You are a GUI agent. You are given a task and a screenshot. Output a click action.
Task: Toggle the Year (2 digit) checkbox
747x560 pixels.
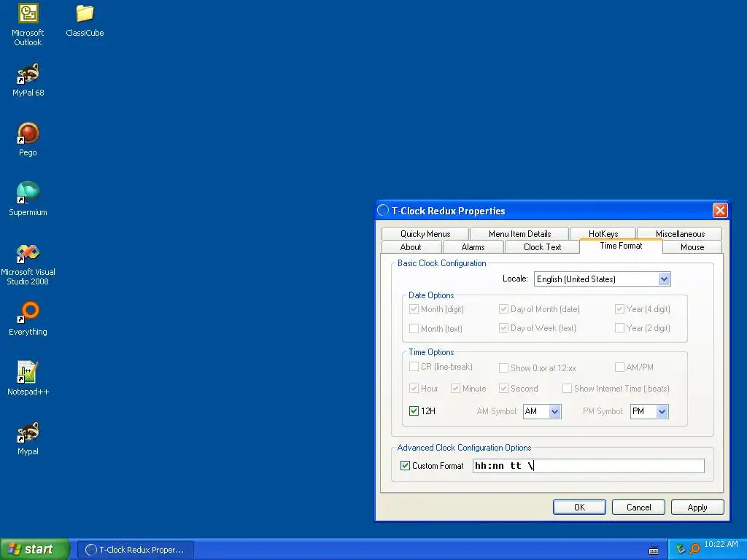(x=619, y=328)
